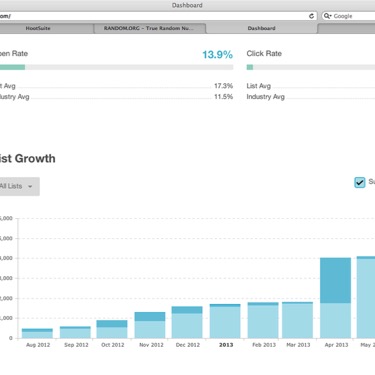375x375 pixels.
Task: Click List Avg label under Click Rate
Action: (x=259, y=86)
